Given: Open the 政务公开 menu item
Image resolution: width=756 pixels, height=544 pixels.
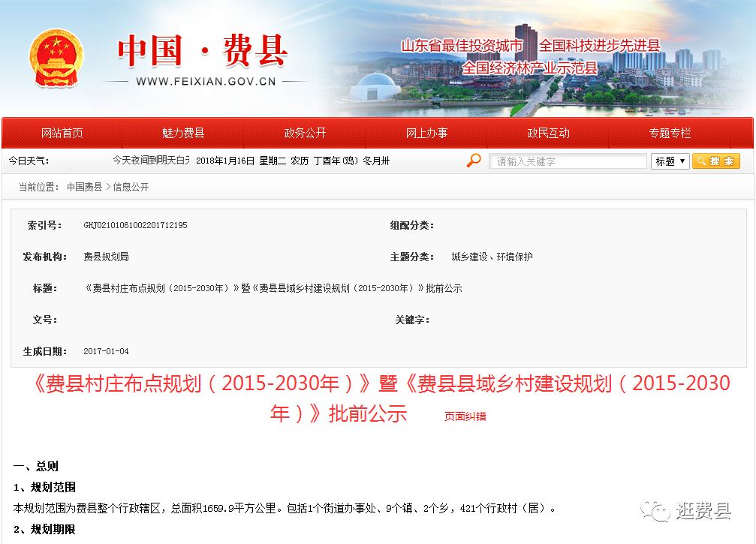Looking at the screenshot, I should pos(306,133).
